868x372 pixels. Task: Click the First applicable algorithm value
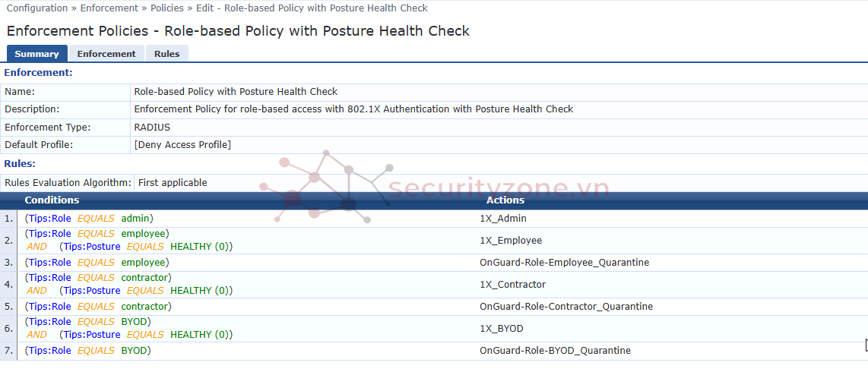(173, 183)
